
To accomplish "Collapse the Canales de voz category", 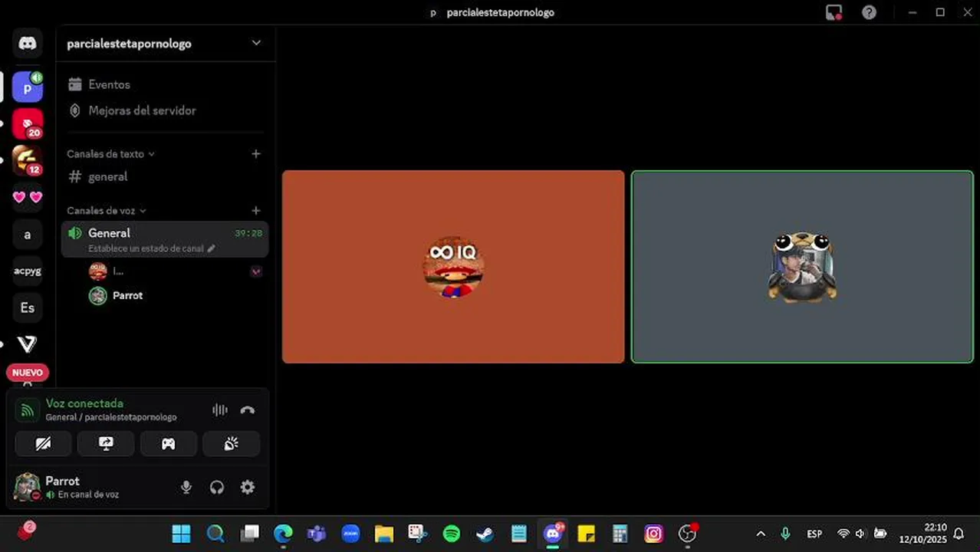I will pos(107,211).
